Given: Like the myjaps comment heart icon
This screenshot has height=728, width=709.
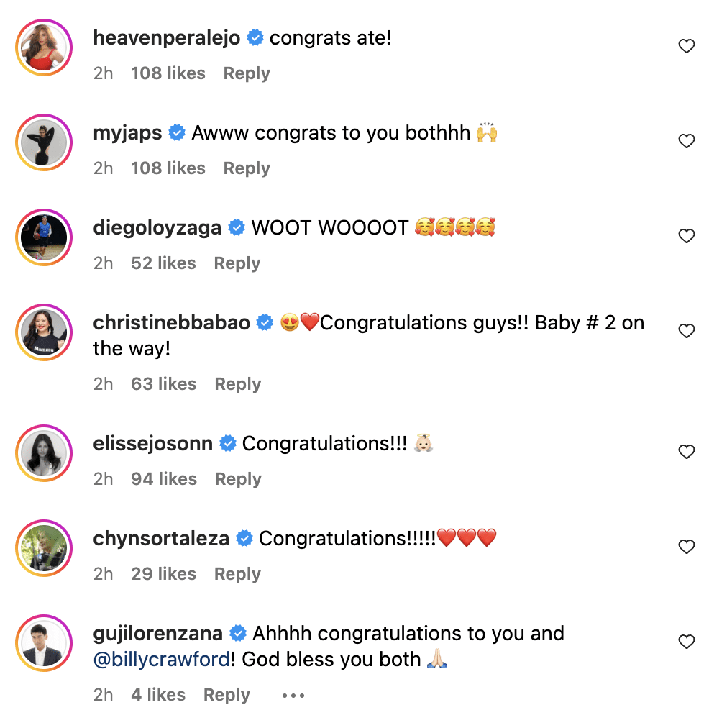Looking at the screenshot, I should pyautogui.click(x=687, y=142).
